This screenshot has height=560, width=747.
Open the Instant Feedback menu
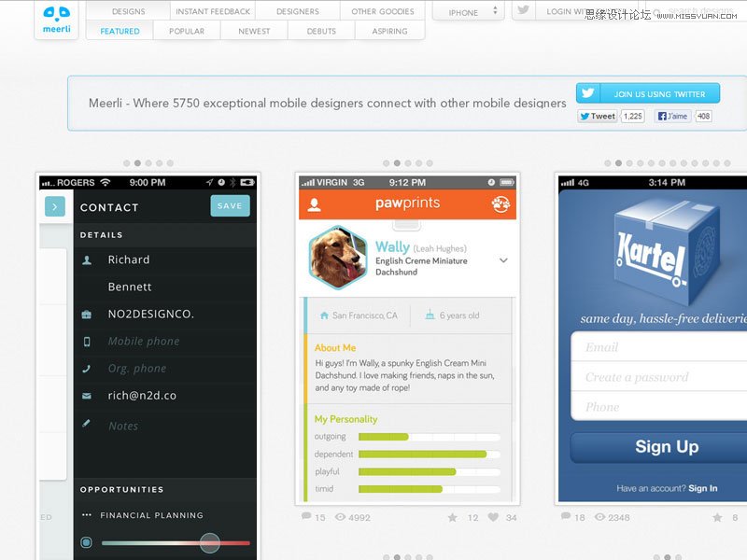[x=213, y=11]
